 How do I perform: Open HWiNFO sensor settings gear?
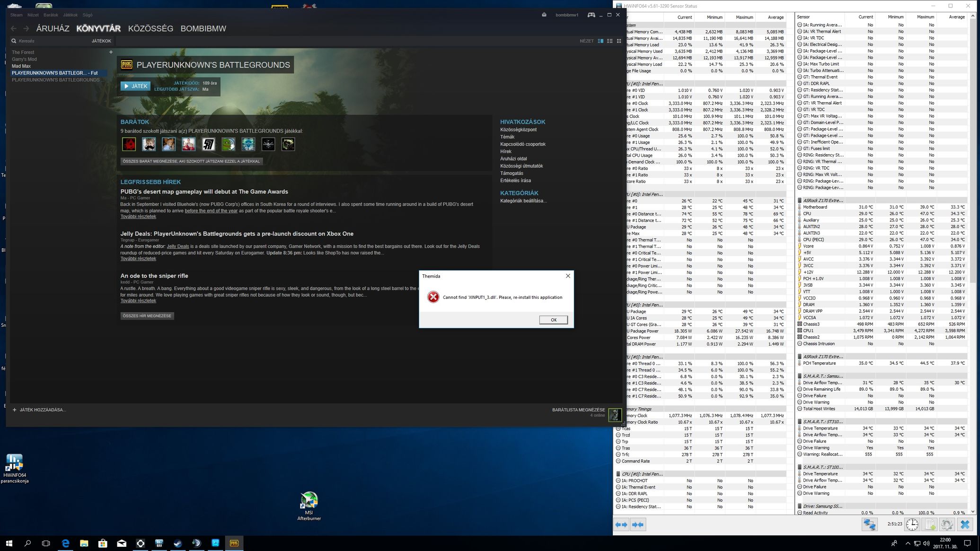click(x=947, y=525)
